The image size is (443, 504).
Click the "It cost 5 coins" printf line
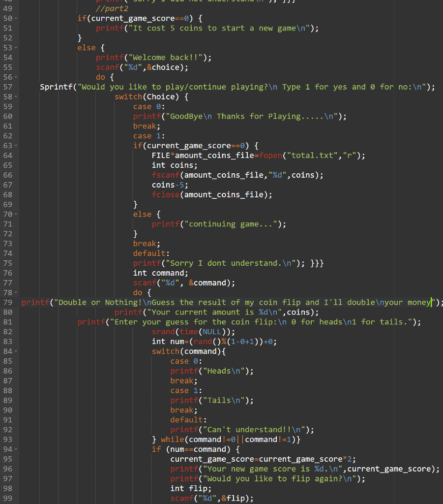(207, 28)
